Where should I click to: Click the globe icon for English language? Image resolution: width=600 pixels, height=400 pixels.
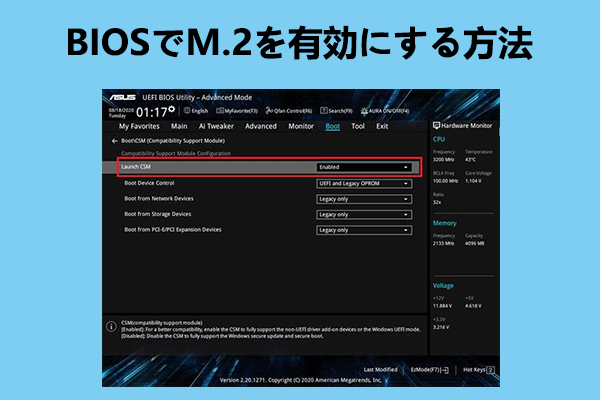click(x=187, y=111)
